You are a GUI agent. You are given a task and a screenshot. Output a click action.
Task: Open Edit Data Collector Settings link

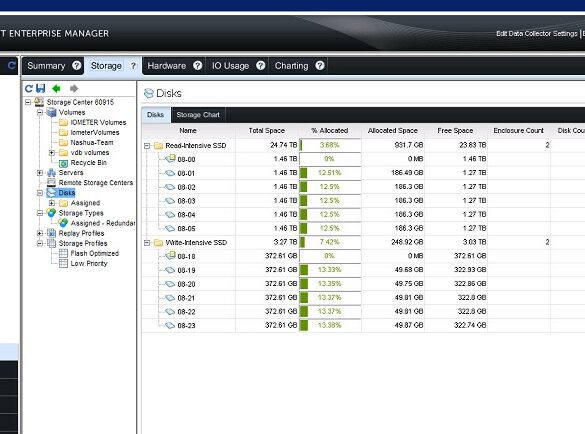pyautogui.click(x=537, y=34)
